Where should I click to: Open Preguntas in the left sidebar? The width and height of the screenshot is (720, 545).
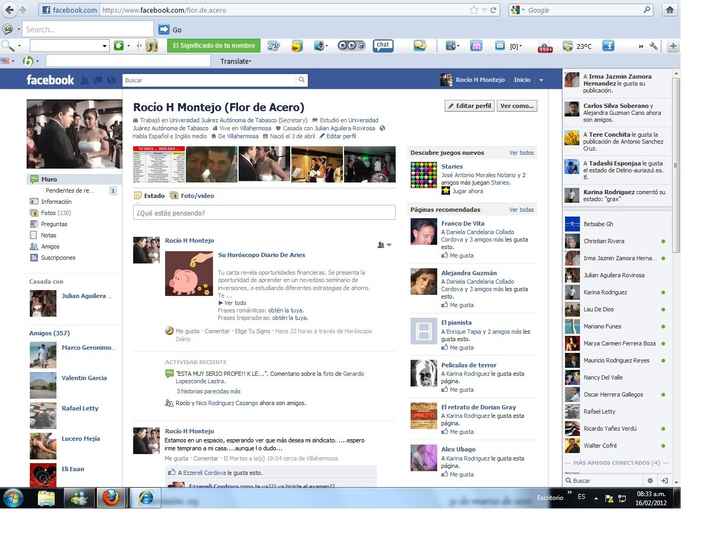(49, 224)
